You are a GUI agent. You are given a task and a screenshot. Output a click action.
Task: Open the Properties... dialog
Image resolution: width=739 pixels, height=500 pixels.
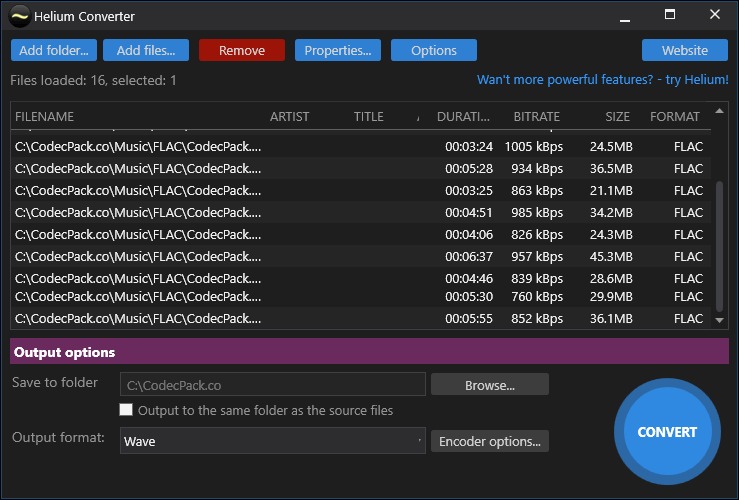coord(338,50)
